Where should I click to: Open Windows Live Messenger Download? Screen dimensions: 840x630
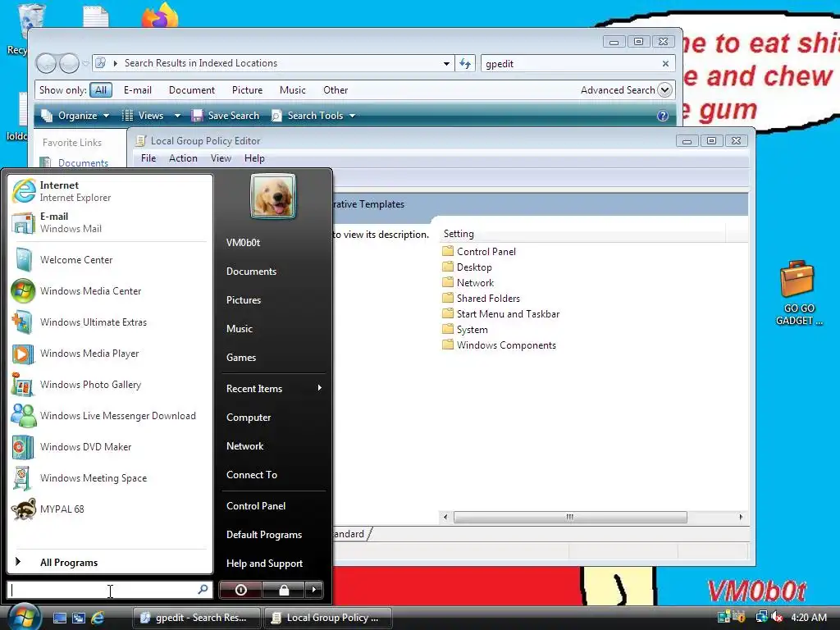click(110, 416)
